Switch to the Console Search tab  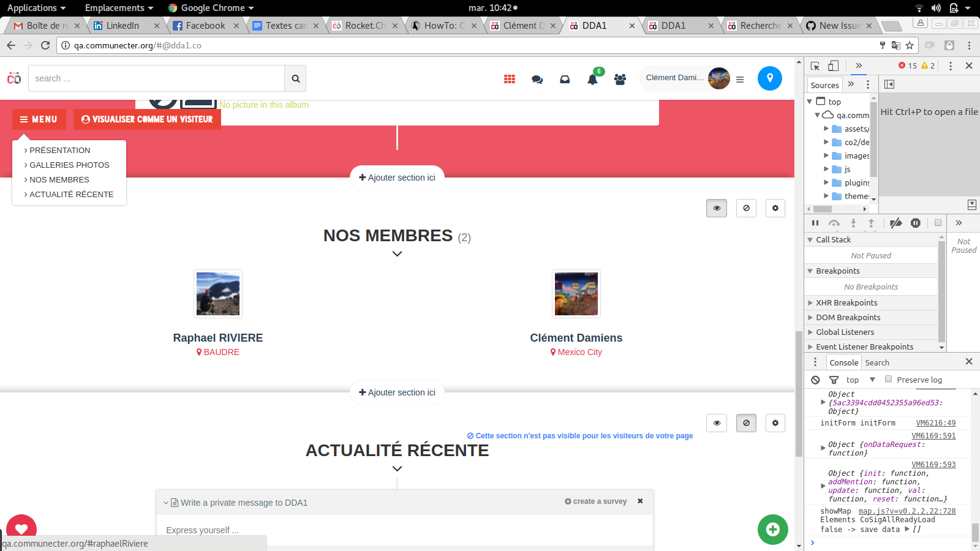pos(877,362)
